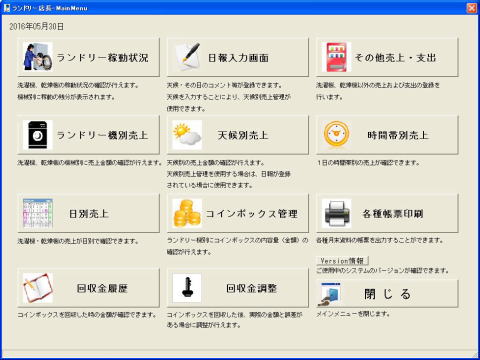This screenshot has height=360, width=480.
Task: Click the stacked gold coins icon
Action: point(187,213)
